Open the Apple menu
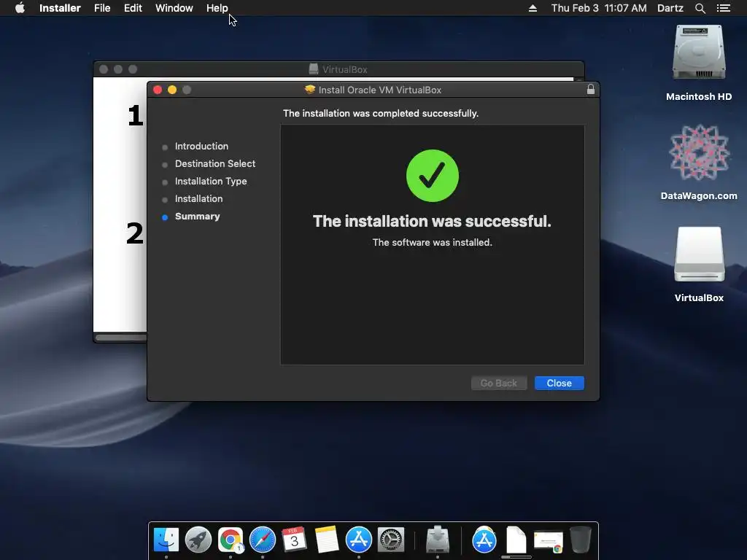The image size is (747, 560). coord(20,8)
